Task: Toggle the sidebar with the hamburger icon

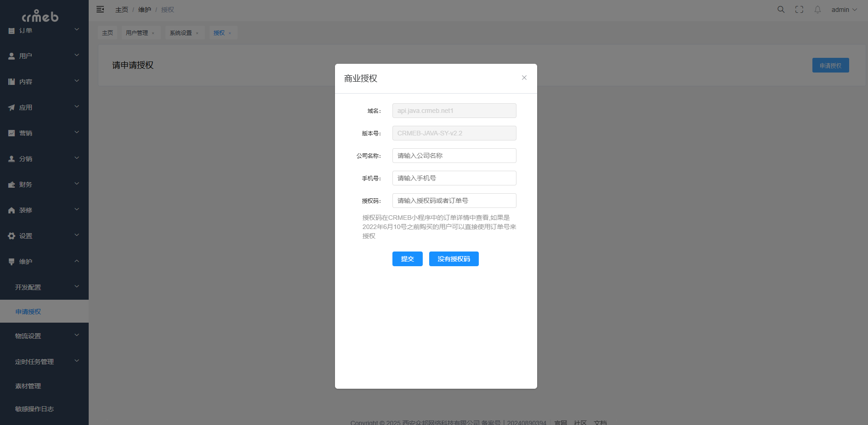Action: (100, 9)
